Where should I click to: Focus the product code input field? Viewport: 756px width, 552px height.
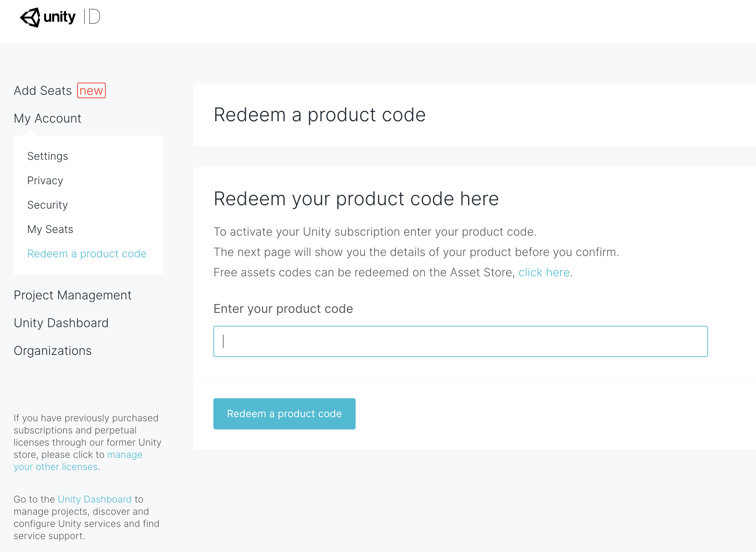[x=460, y=341]
